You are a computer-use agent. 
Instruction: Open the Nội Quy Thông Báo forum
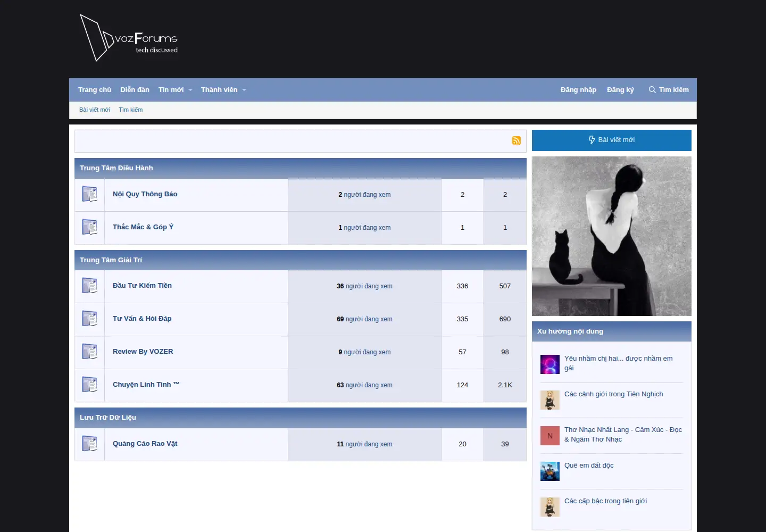(x=145, y=194)
